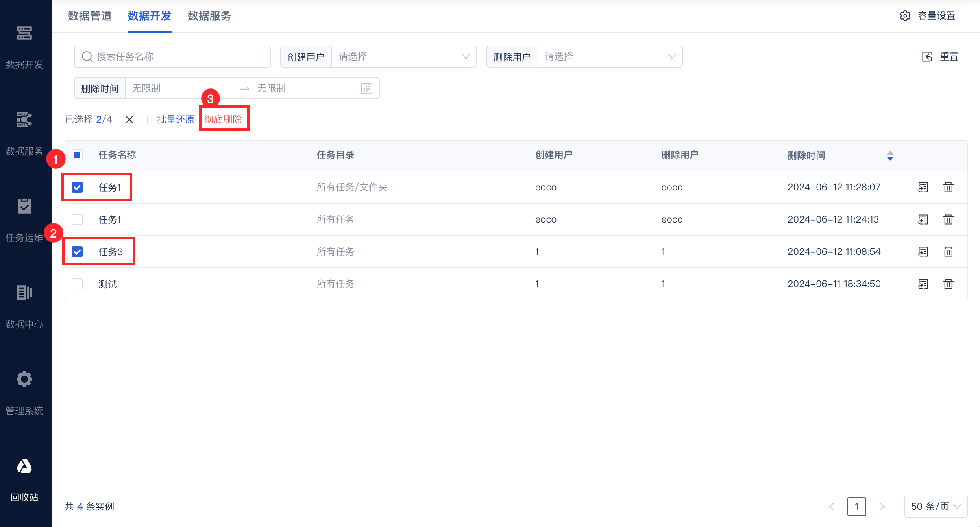The width and height of the screenshot is (980, 527).
Task: Toggle select-all checkbox in table header
Action: coord(77,155)
